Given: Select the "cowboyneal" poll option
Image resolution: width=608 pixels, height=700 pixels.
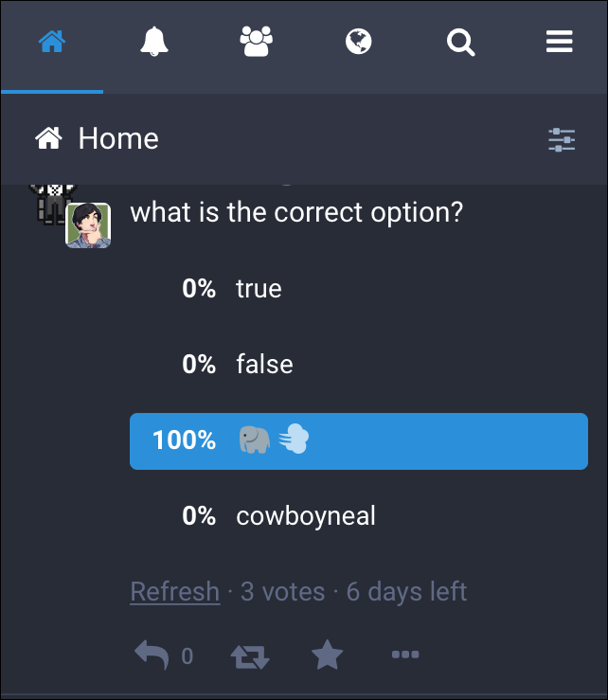Looking at the screenshot, I should click(x=306, y=516).
